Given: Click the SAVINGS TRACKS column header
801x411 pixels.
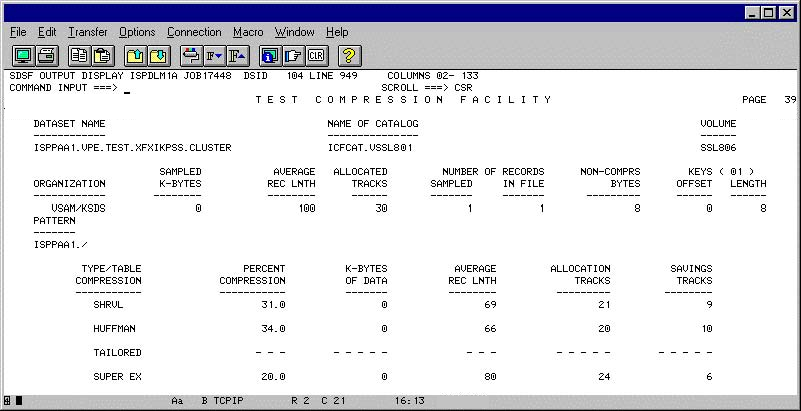Looking at the screenshot, I should [689, 275].
